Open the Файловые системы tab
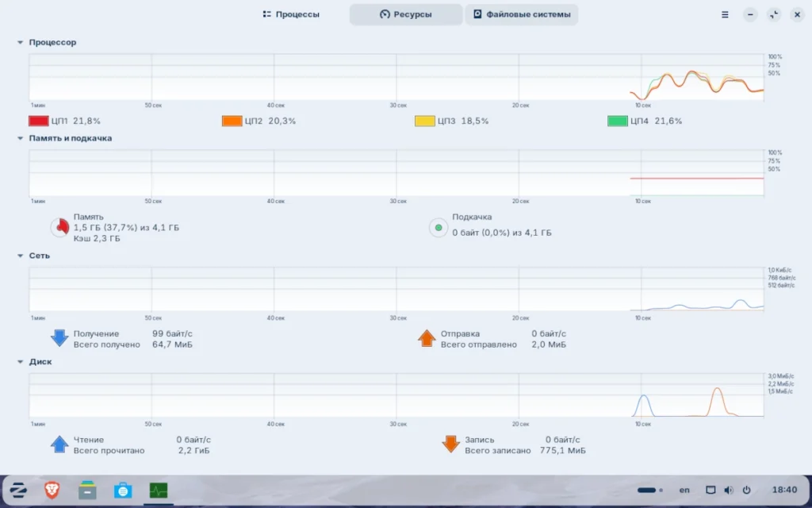Screen dimensions: 812x508 [522, 14]
